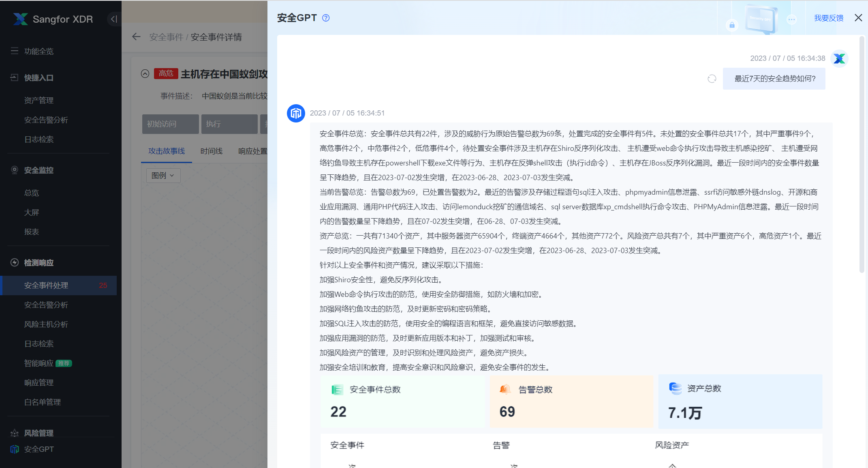Click the 最近7天的安全趋势如何 suggested question
868x468 pixels.
tap(774, 78)
